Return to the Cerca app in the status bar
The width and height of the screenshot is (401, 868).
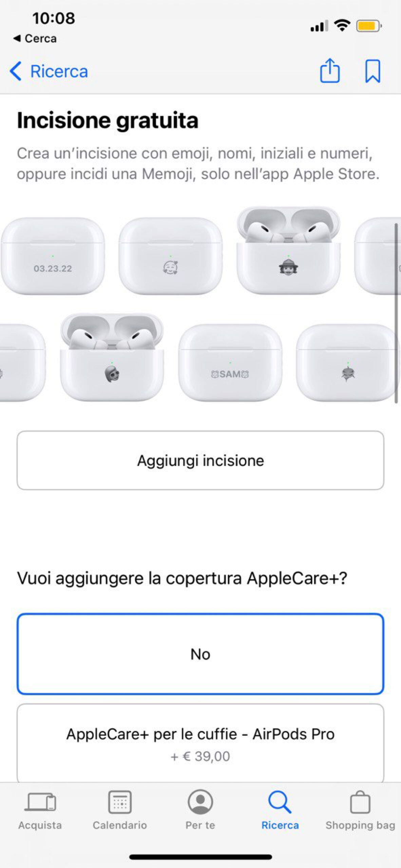[35, 39]
